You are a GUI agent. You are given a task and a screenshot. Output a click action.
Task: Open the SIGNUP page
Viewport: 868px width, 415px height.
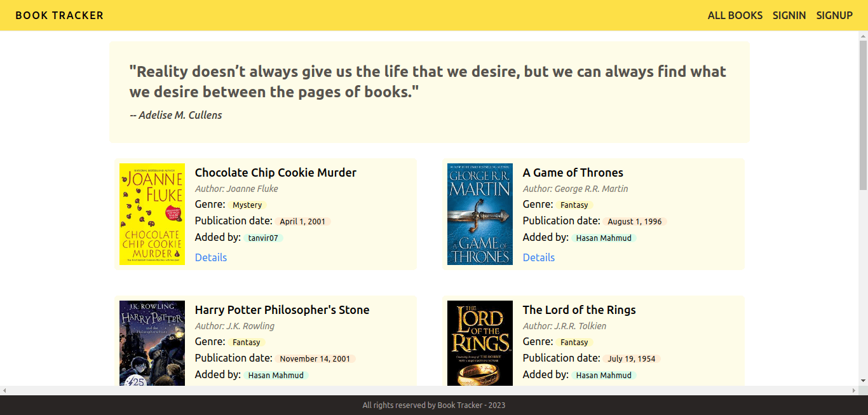(x=834, y=15)
